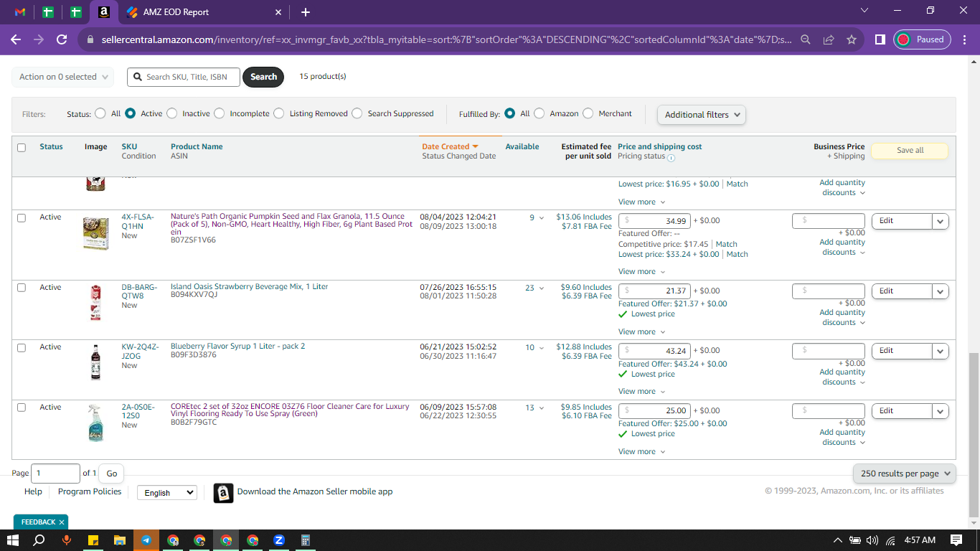The height and width of the screenshot is (551, 980).
Task: Select the 'Listing Removed' status filter
Action: (280, 113)
